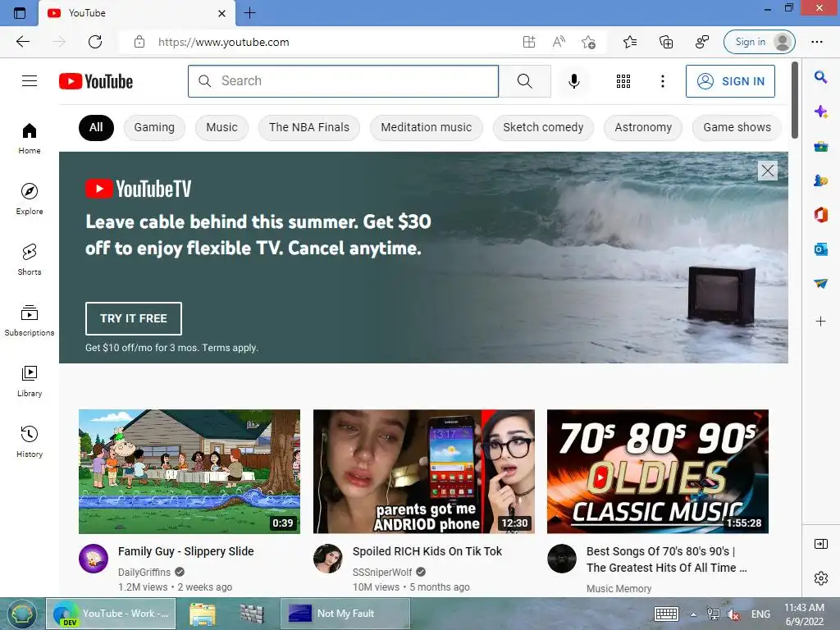
Task: Open the on-screen keyboard tray icon
Action: pyautogui.click(x=666, y=614)
